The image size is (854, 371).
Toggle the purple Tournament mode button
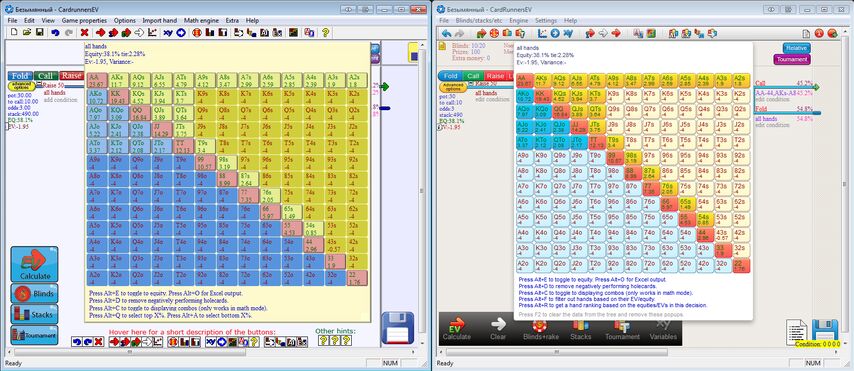(791, 59)
